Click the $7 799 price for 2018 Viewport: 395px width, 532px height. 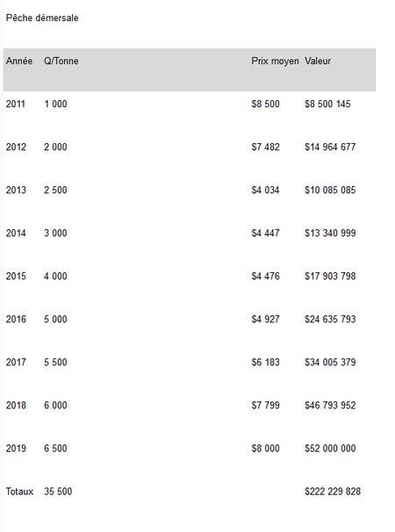point(265,406)
